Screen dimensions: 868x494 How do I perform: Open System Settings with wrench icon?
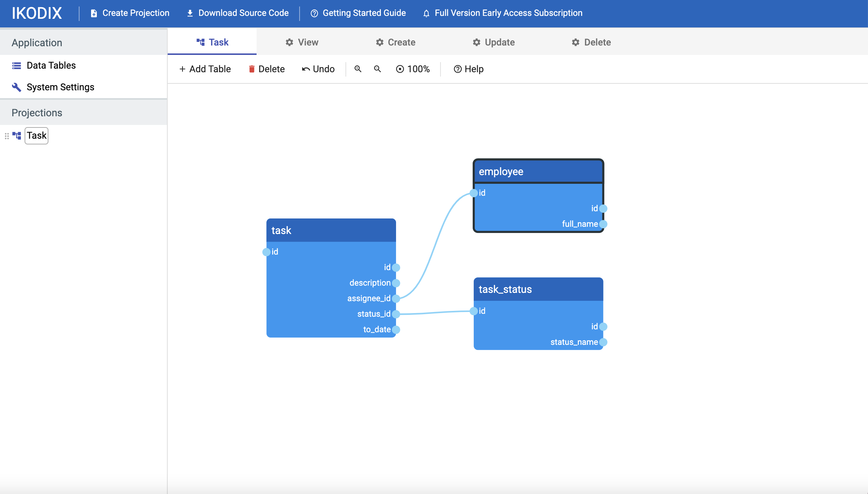point(60,87)
